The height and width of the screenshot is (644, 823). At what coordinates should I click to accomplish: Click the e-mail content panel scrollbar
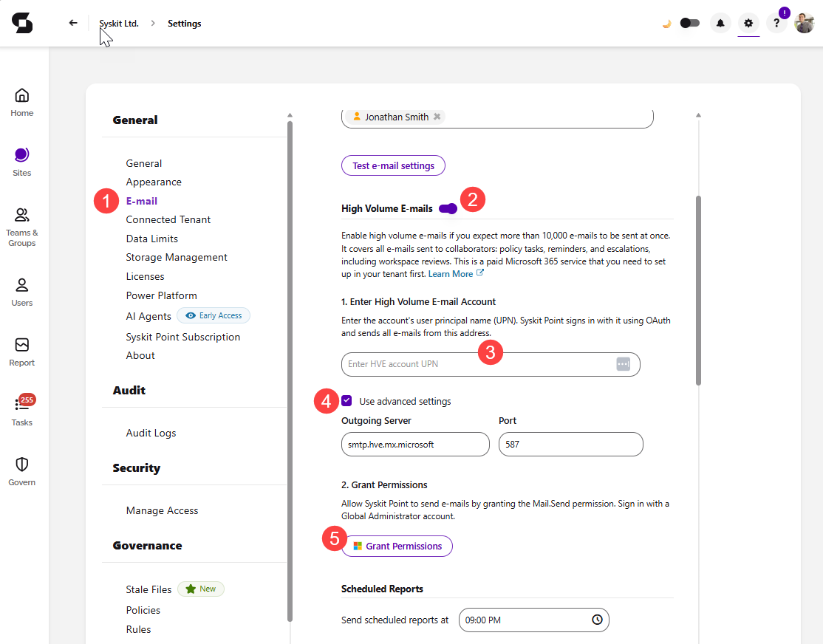[x=698, y=290]
